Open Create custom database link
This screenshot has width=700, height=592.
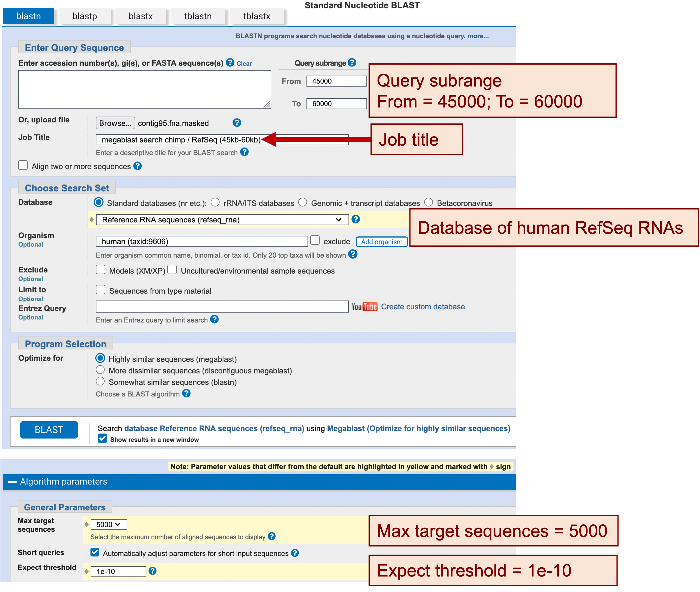[x=423, y=306]
